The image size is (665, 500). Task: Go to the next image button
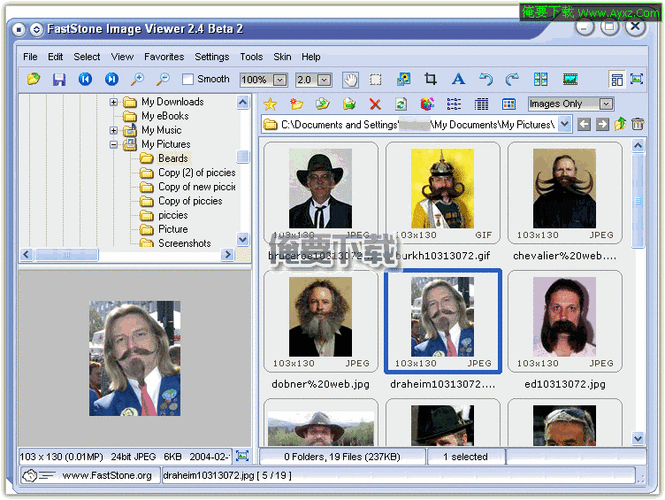click(112, 79)
